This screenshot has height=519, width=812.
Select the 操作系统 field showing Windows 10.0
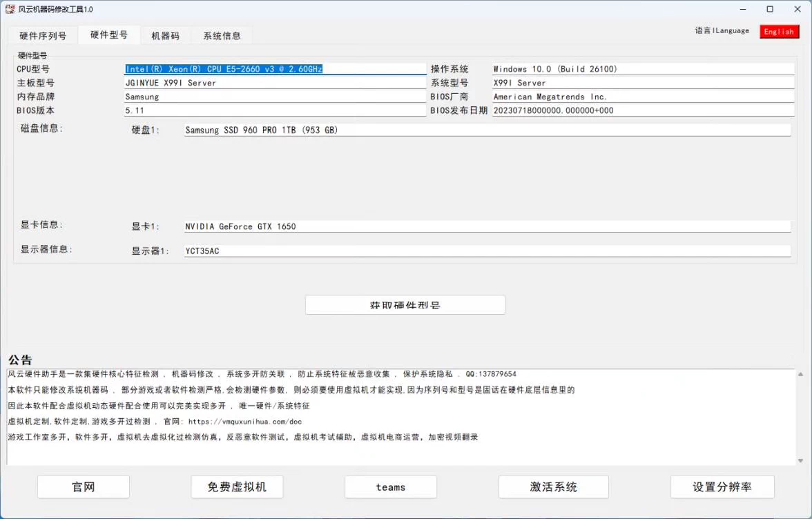point(642,68)
